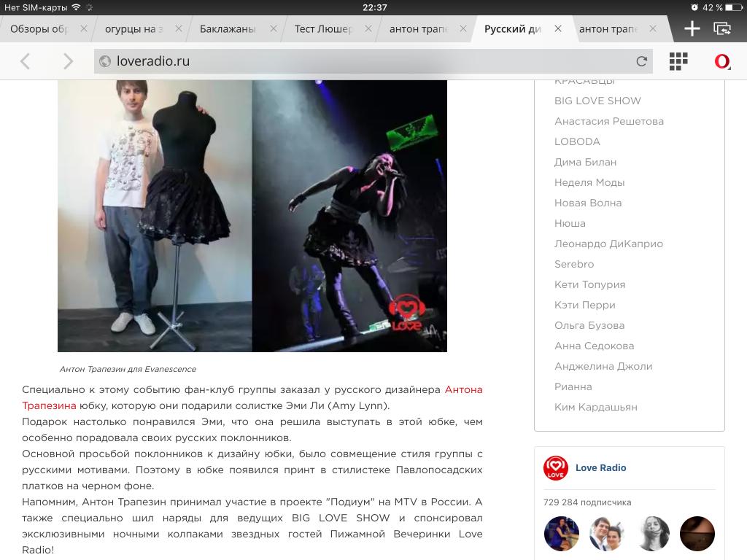This screenshot has width=747, height=560.
Task: Close the Русский ди tab
Action: point(558,28)
